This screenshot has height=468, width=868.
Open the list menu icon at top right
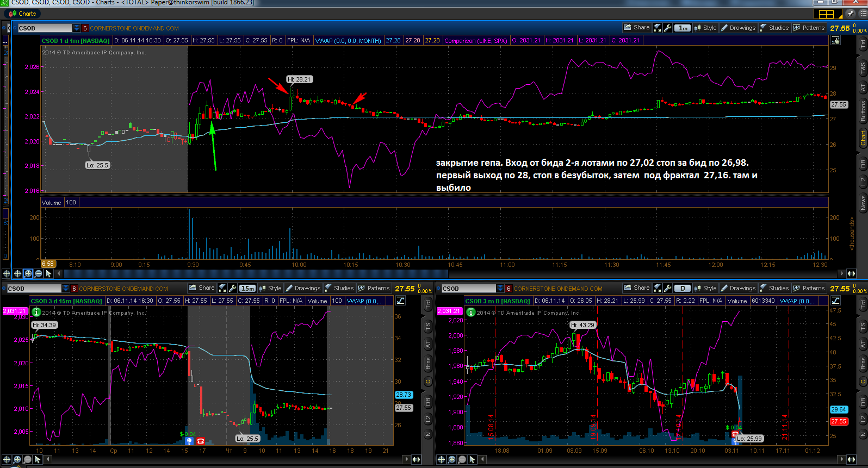coord(863,14)
